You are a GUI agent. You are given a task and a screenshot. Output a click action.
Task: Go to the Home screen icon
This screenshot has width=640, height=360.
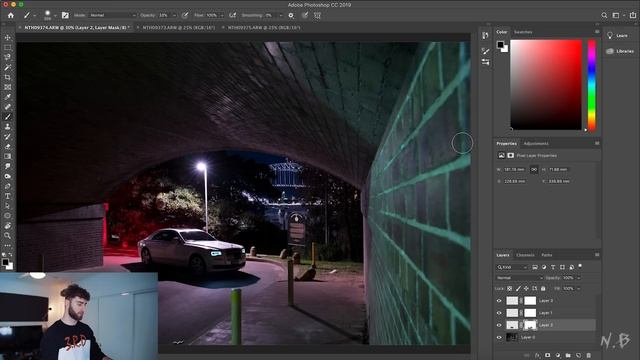point(11,16)
